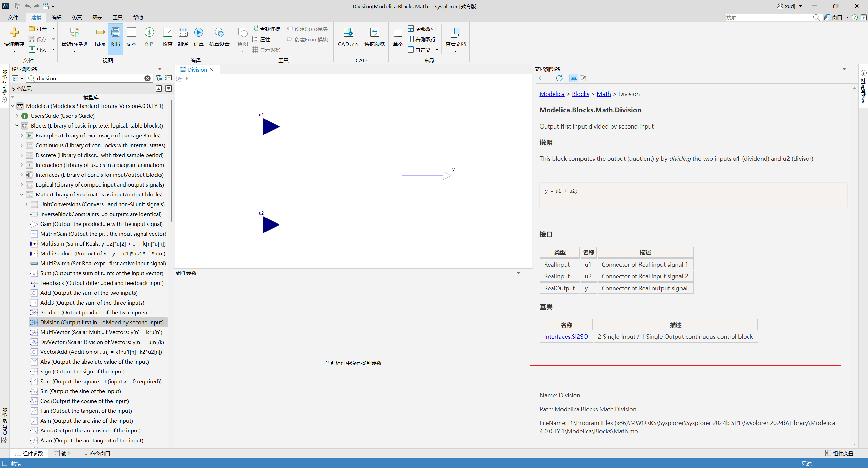This screenshot has width=868, height=468.
Task: Open the 组件变量 panel
Action: coord(839,453)
